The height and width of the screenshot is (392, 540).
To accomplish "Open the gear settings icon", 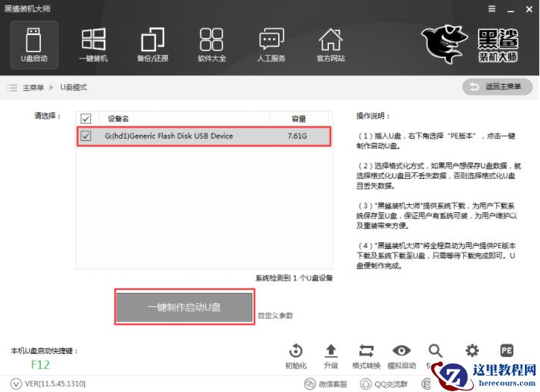I will pyautogui.click(x=472, y=351).
